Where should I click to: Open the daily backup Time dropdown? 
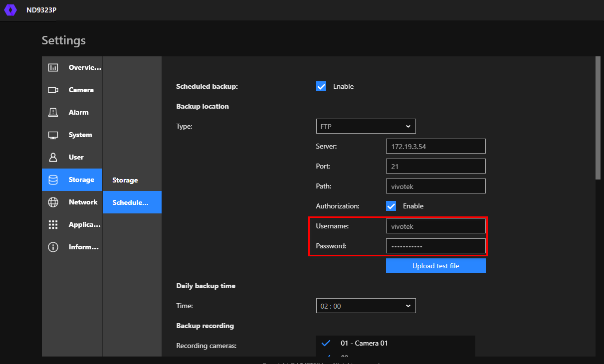[366, 306]
